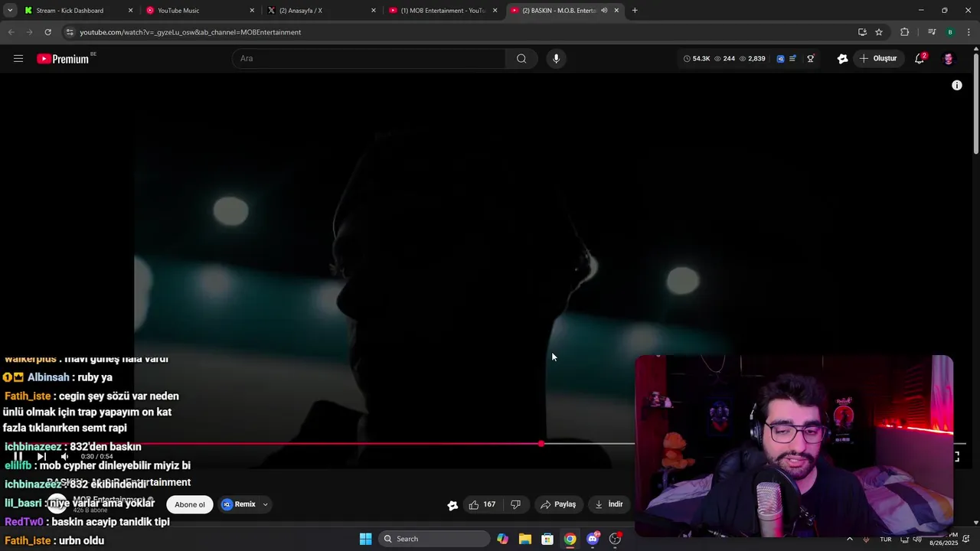Click the 2,839 views eye stat

[752, 59]
